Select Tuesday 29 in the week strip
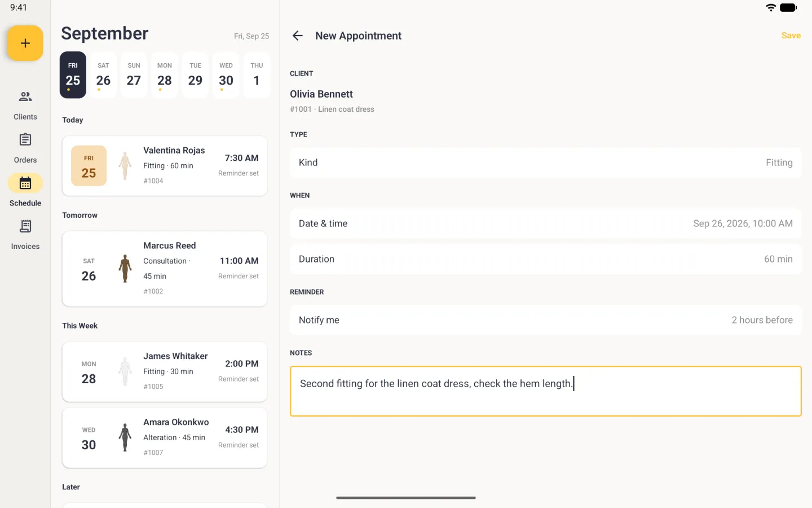The image size is (812, 508). point(195,75)
